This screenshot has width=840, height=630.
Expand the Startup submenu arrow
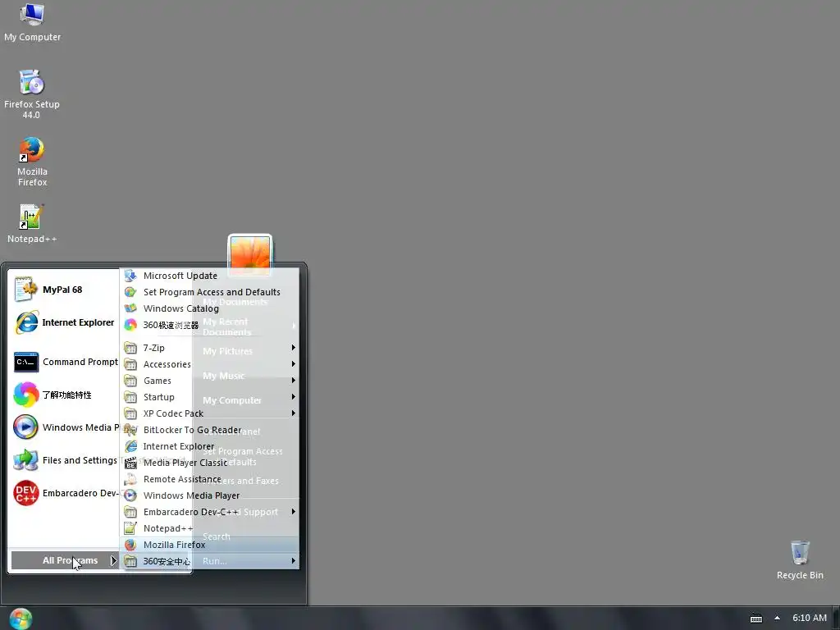coord(293,397)
